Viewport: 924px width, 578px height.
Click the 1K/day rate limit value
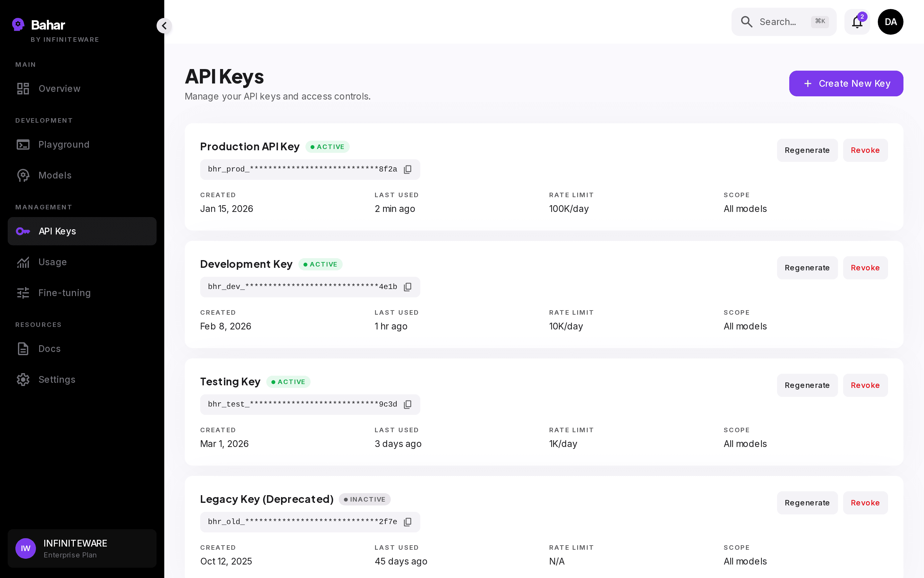click(x=563, y=444)
